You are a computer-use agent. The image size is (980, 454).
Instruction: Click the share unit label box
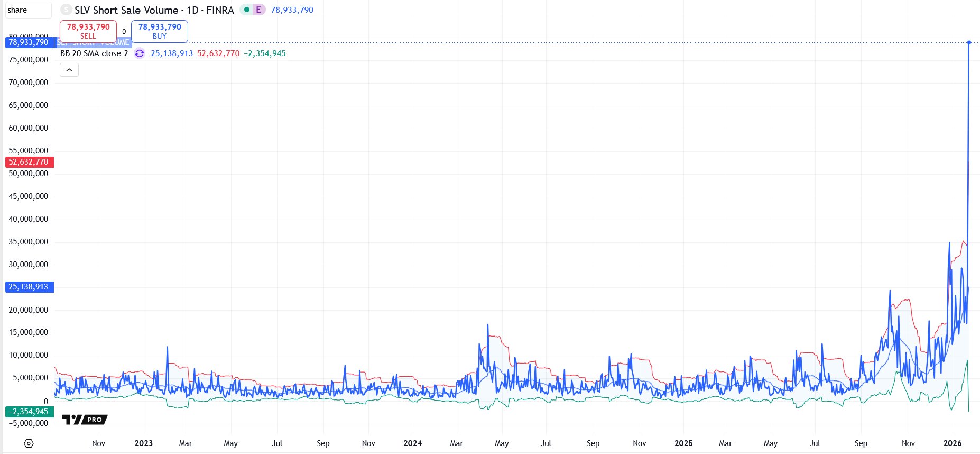(x=27, y=10)
